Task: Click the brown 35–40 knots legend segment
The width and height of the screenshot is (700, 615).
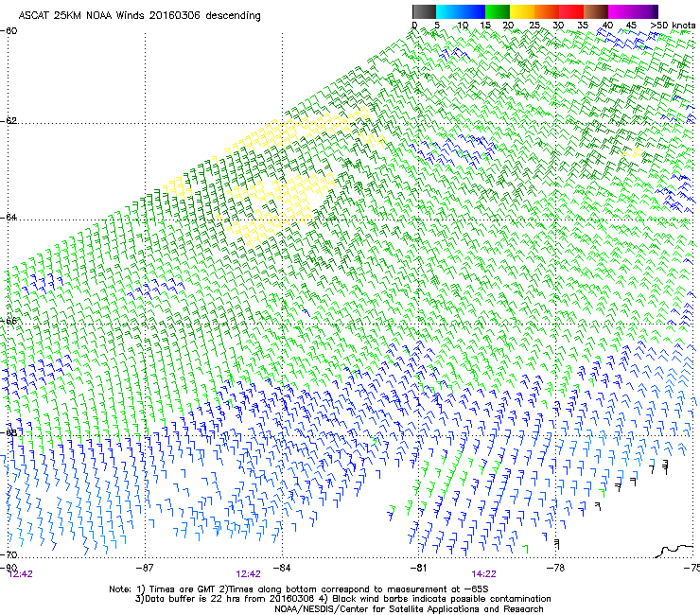Action: pyautogui.click(x=596, y=11)
